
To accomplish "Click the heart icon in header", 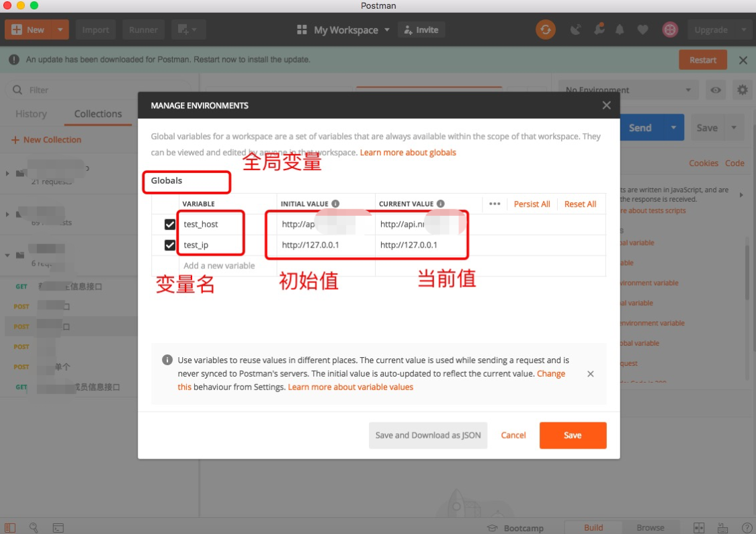I will [642, 30].
